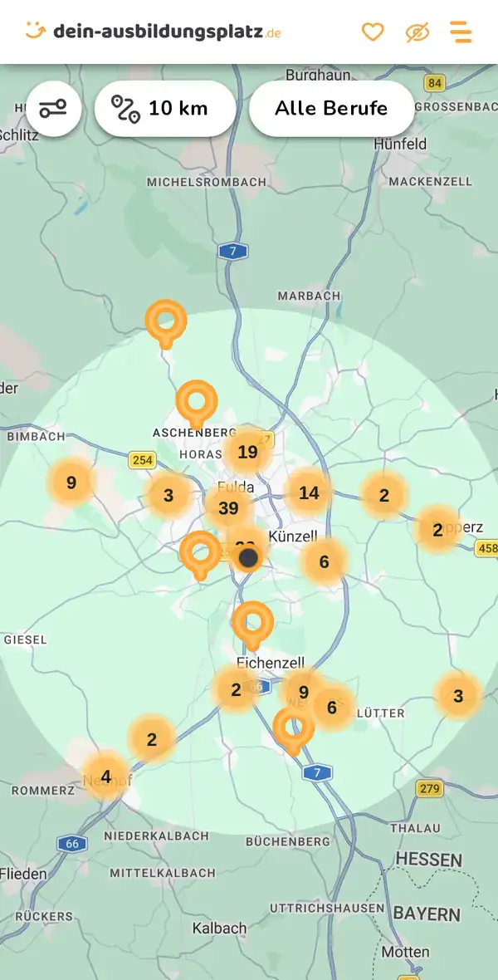The height and width of the screenshot is (980, 498).
Task: Open cluster 2 right of cluster 14
Action: pyautogui.click(x=383, y=496)
